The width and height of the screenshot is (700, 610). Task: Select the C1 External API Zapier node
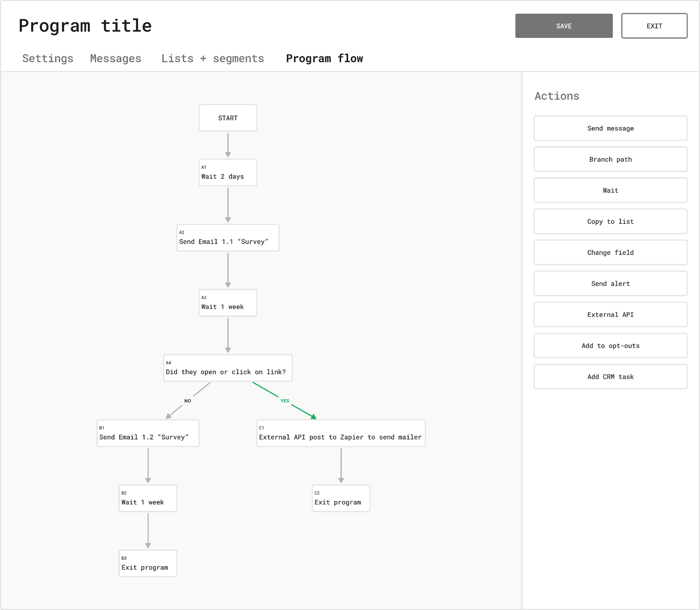pos(341,434)
